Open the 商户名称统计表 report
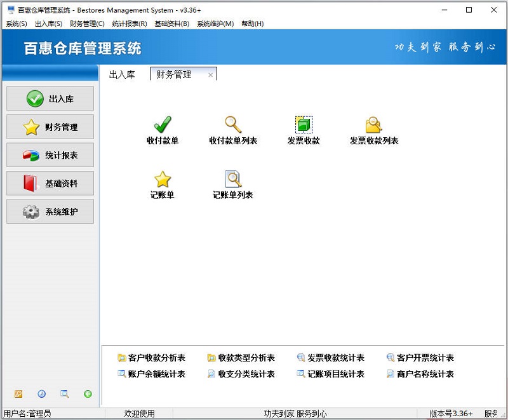 [424, 374]
